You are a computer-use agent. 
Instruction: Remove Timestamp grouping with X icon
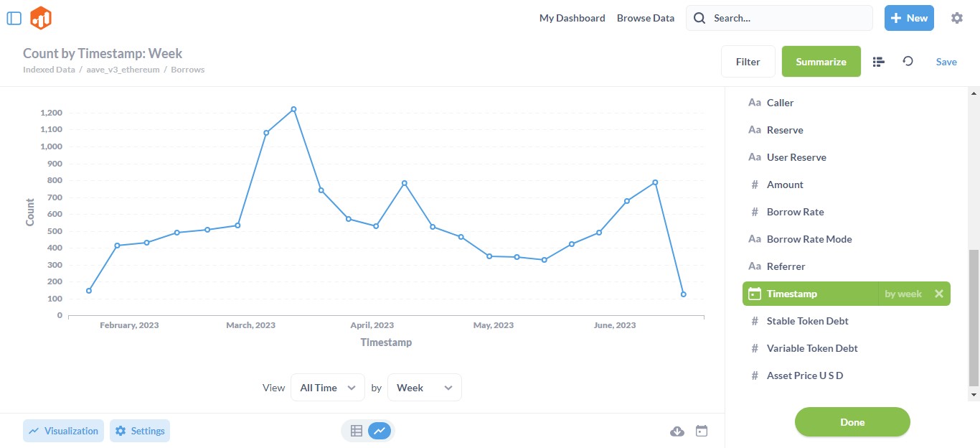938,294
